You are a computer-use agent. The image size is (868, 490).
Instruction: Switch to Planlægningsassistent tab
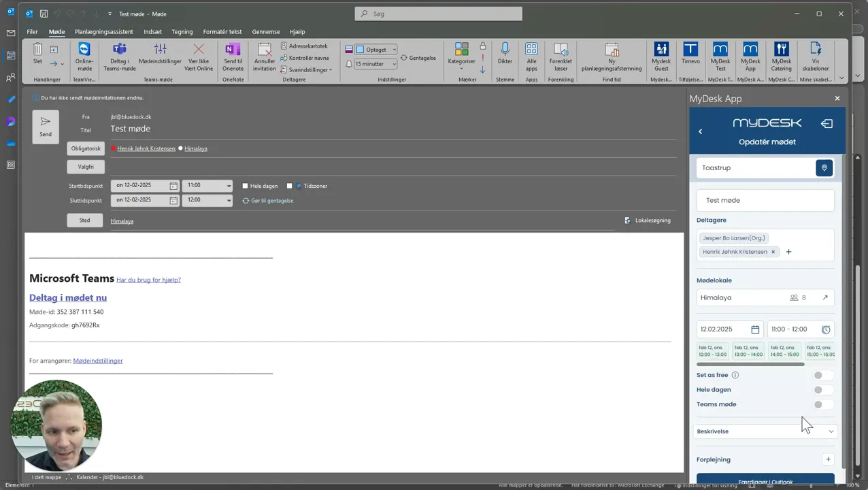tap(104, 31)
